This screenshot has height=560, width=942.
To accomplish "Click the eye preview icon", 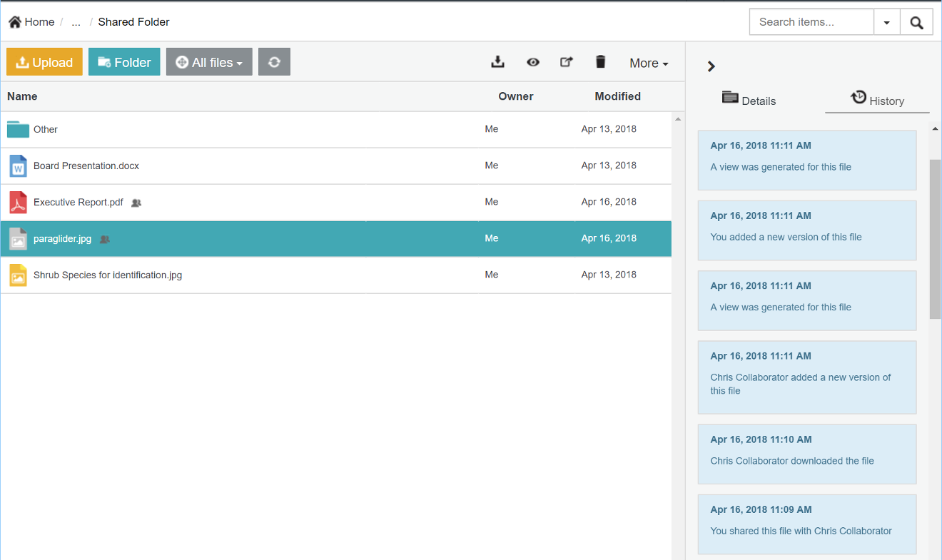I will point(532,62).
